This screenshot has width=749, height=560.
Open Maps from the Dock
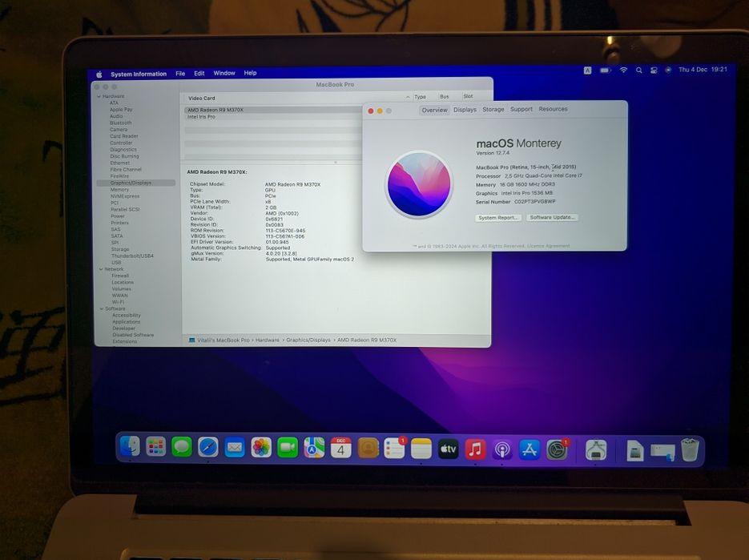click(314, 448)
